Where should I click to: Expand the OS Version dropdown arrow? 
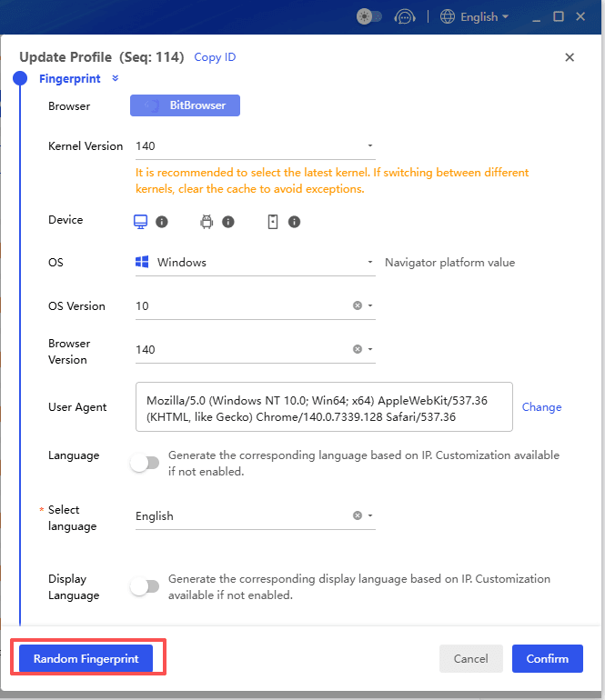pyautogui.click(x=370, y=305)
